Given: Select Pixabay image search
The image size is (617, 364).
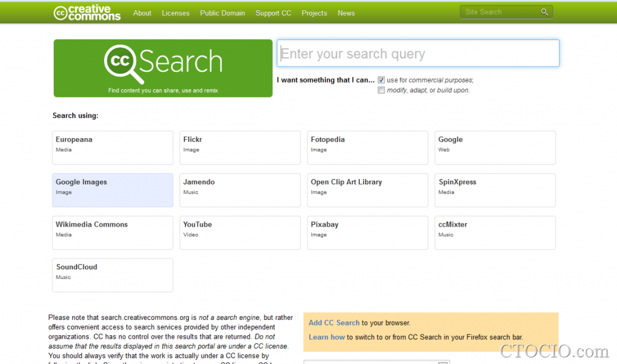Looking at the screenshot, I should coord(368,233).
